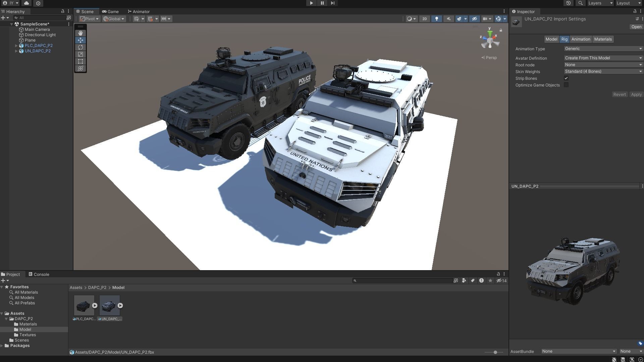Screen dimensions: 644x362
Task: Open Scene view three-dot options menu
Action: pyautogui.click(x=504, y=11)
